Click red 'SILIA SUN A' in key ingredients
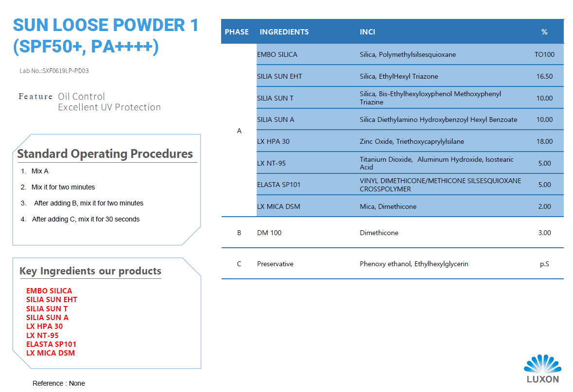The image size is (573, 392). (47, 318)
